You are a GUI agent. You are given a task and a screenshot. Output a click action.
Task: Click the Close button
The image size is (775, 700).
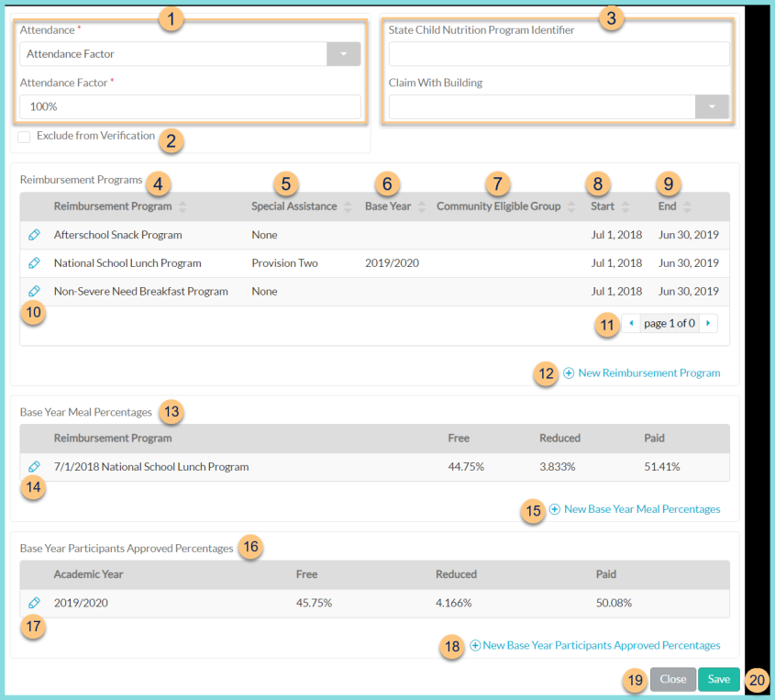pos(672,679)
